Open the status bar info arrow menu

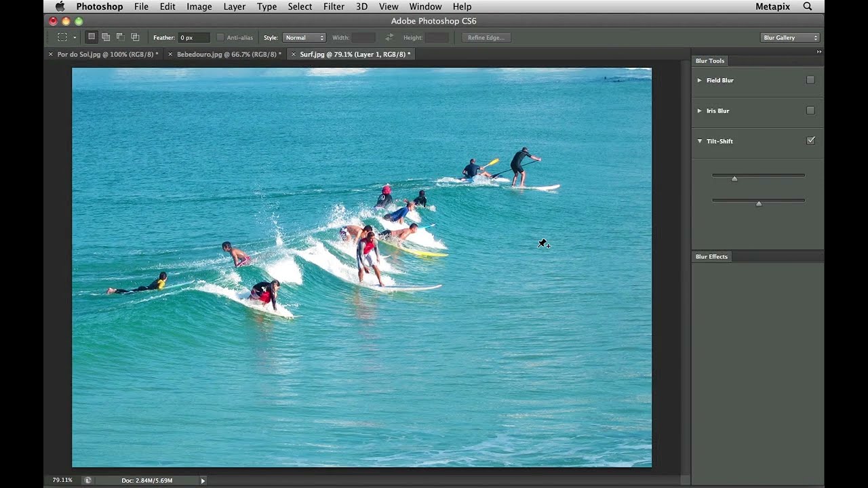pyautogui.click(x=203, y=481)
